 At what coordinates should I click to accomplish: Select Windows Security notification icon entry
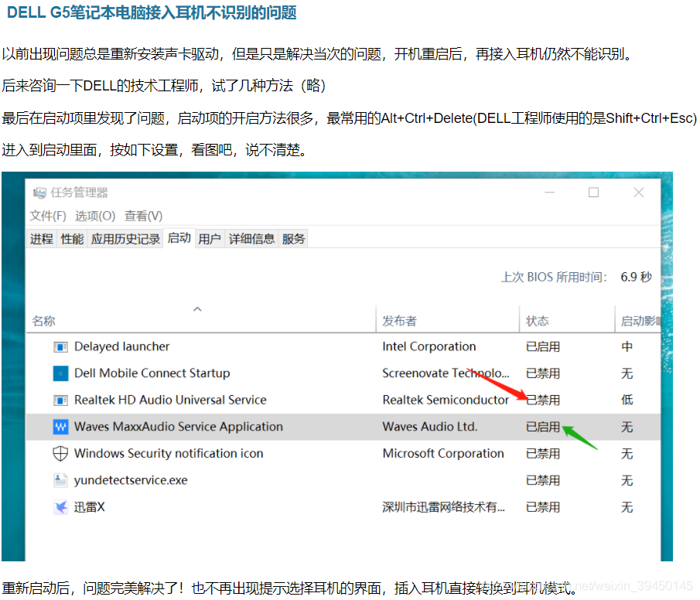(x=169, y=454)
